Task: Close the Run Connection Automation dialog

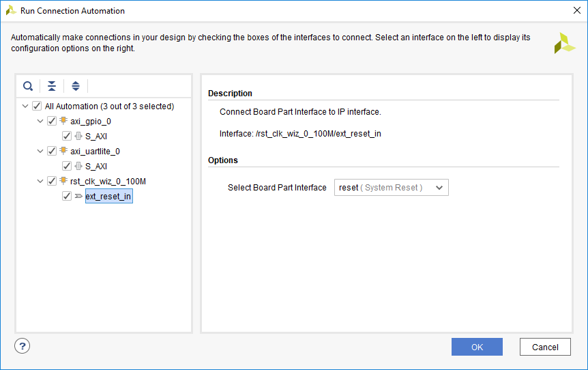Action: click(x=577, y=10)
